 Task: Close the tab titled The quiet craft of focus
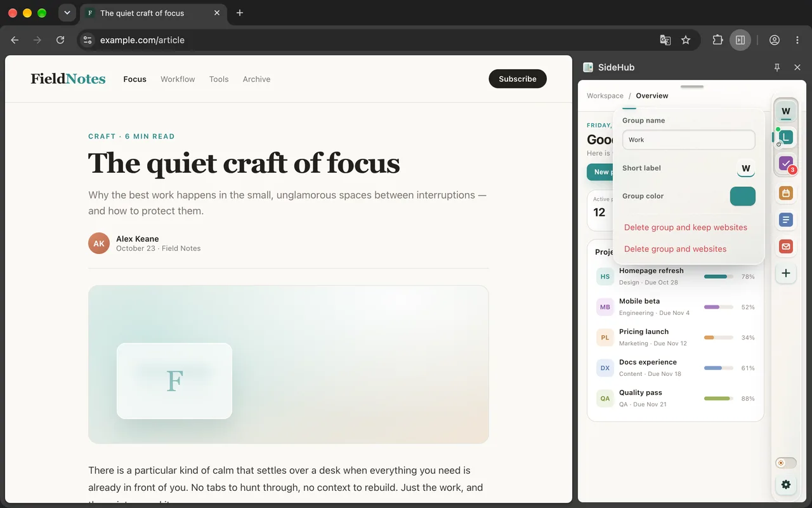coord(218,13)
